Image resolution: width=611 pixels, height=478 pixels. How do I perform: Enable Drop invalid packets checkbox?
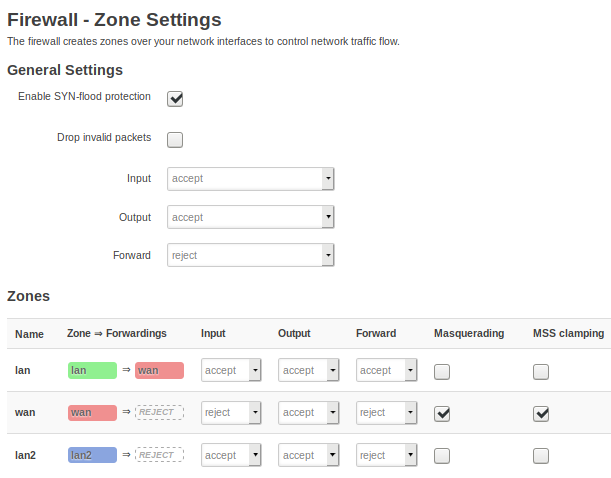click(x=175, y=140)
